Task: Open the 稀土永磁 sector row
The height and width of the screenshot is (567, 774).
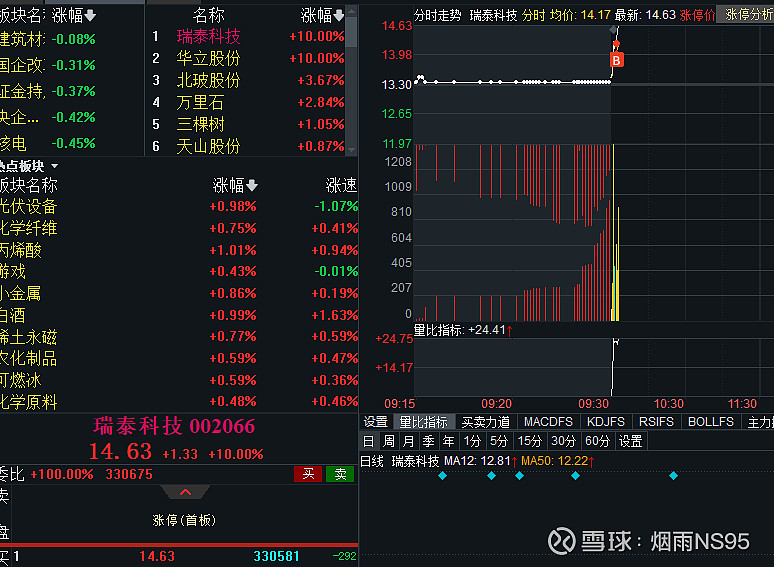Action: [179, 337]
